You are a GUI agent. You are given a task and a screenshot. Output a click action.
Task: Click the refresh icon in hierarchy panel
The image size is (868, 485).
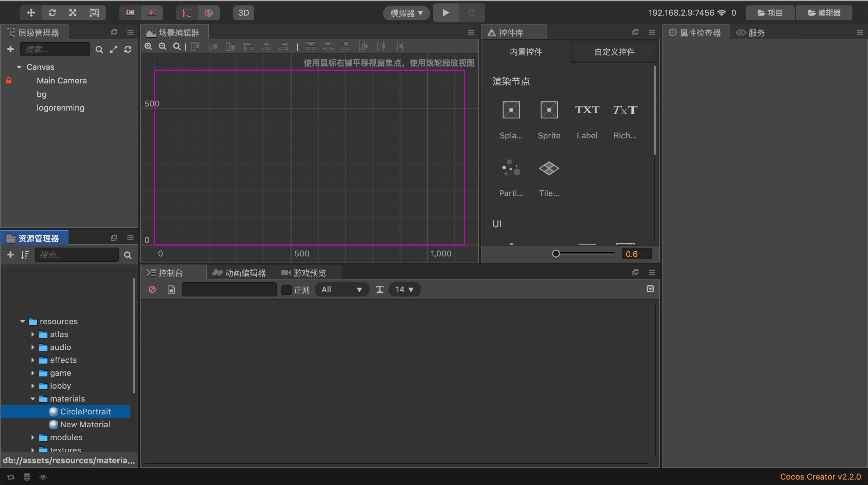point(128,50)
